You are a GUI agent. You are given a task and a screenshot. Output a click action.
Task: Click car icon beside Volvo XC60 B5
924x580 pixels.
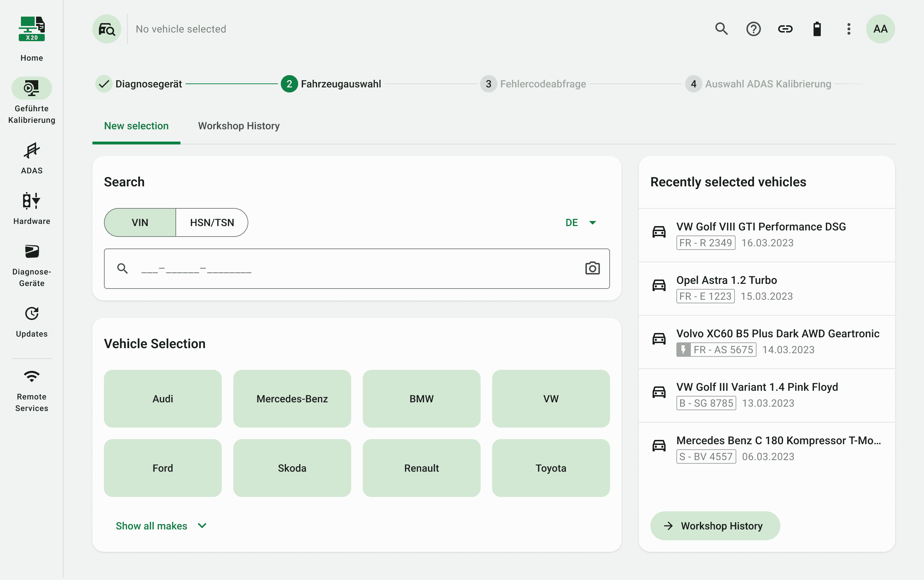659,338
